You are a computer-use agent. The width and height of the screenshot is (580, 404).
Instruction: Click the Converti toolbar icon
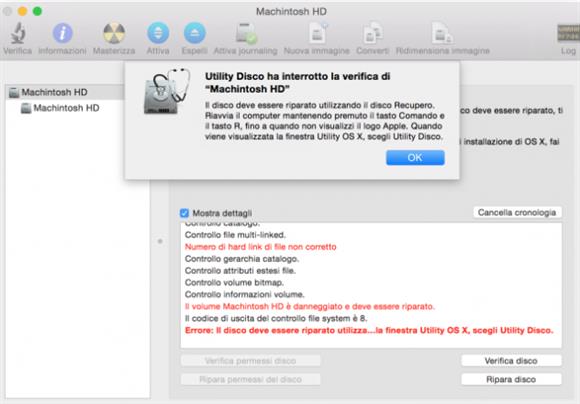point(372,33)
